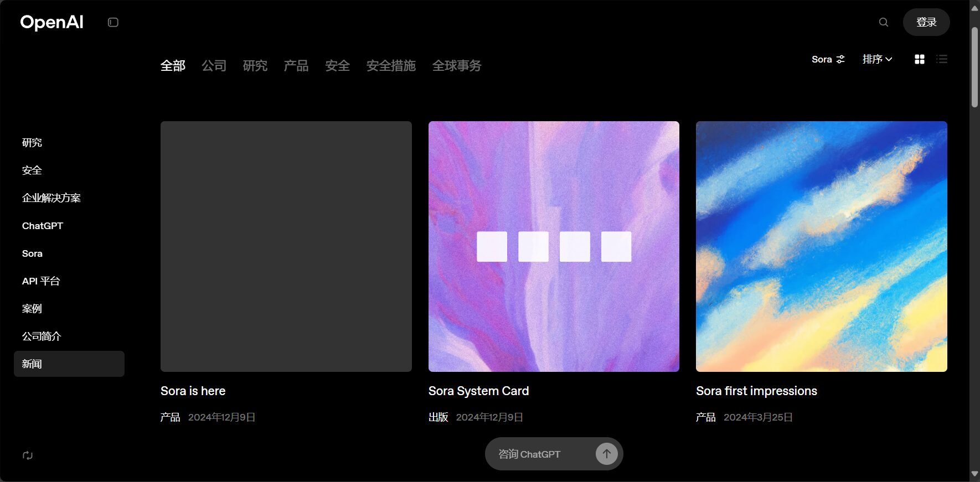Screen dimensions: 980x482
Task: Click the OpenAI logo
Action: pyautogui.click(x=51, y=22)
